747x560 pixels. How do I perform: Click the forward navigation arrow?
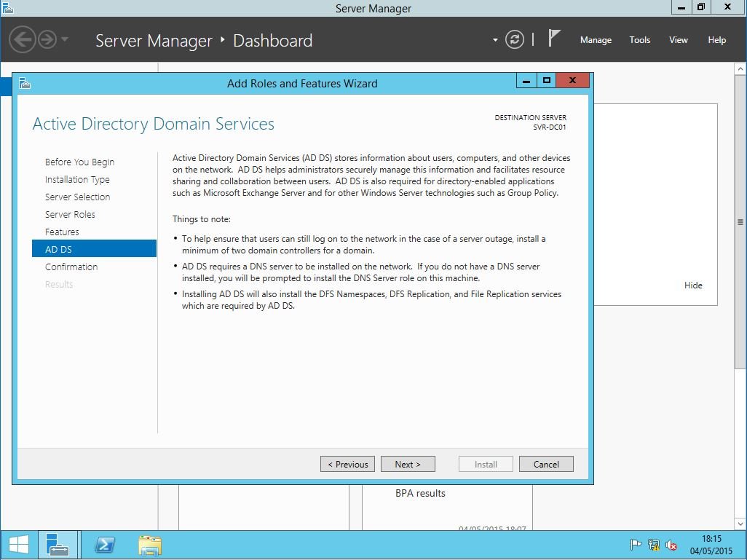47,39
